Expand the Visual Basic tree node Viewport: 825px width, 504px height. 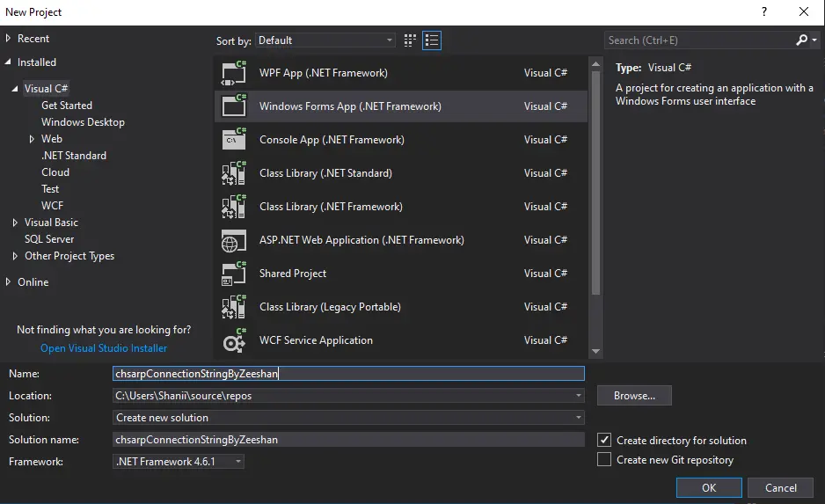15,223
